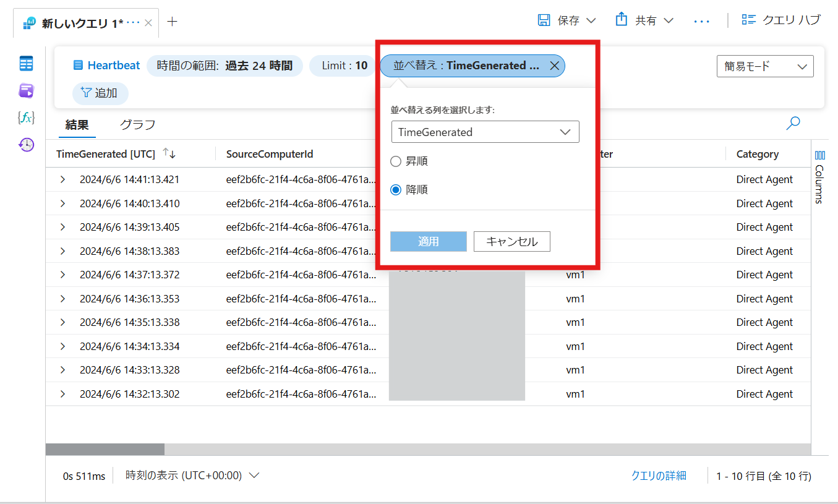Open the Limit : 10 pill
The height and width of the screenshot is (504, 838).
(344, 66)
